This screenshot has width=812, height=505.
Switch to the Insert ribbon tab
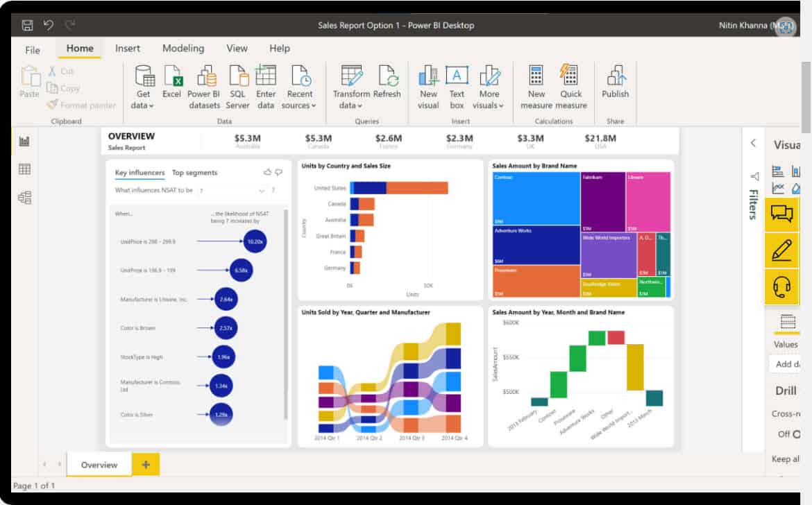coord(128,48)
